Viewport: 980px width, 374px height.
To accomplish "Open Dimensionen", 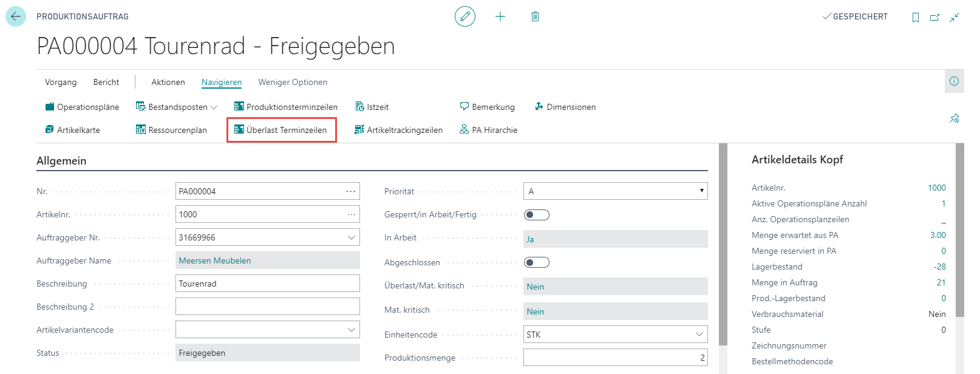I will (565, 107).
